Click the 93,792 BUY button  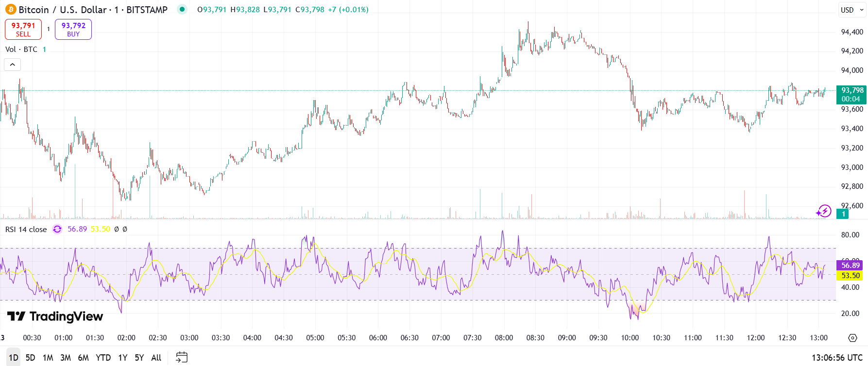pos(73,29)
